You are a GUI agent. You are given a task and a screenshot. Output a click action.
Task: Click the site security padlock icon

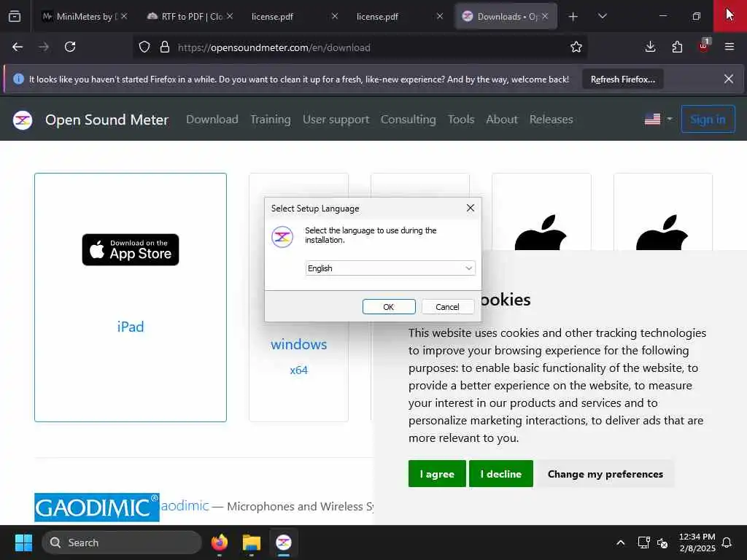point(165,47)
